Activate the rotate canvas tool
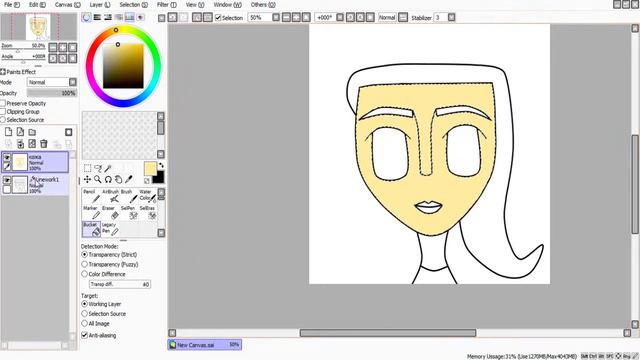The image size is (640, 360). [108, 179]
